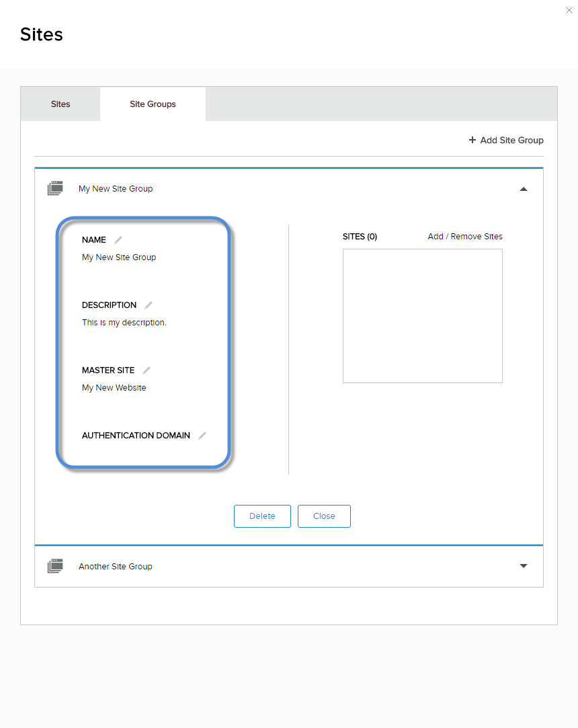The image size is (578, 728).
Task: Click the plus icon beside Add Site Group
Action: click(472, 140)
